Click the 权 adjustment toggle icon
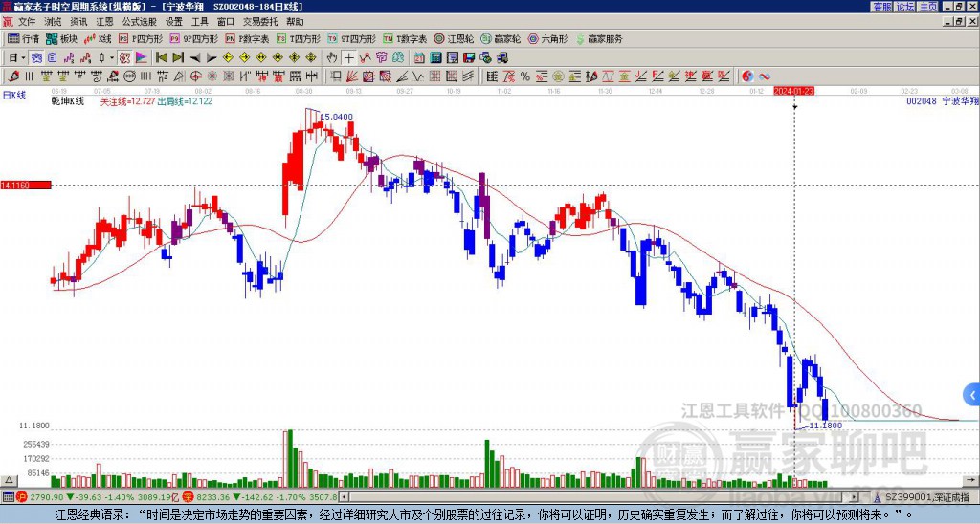This screenshot has width=980, height=524. (x=124, y=58)
